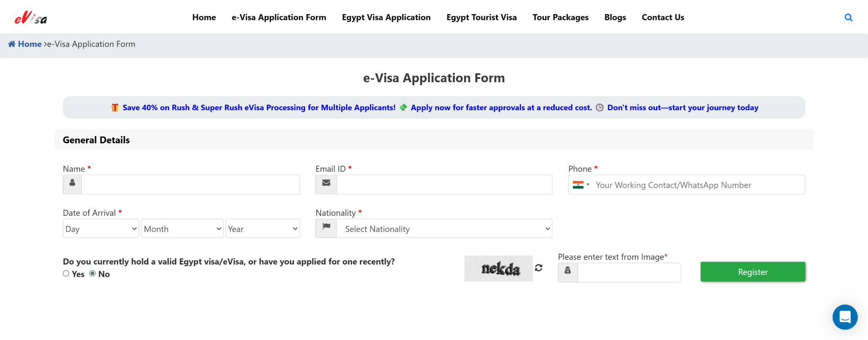
Task: Follow the Home breadcrumb link
Action: point(30,44)
